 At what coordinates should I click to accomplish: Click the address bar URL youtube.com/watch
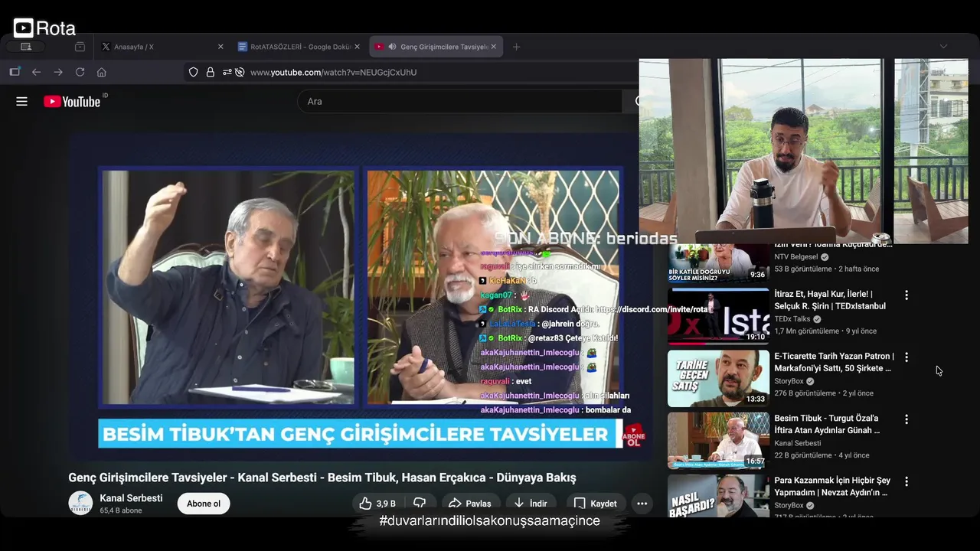tap(334, 72)
